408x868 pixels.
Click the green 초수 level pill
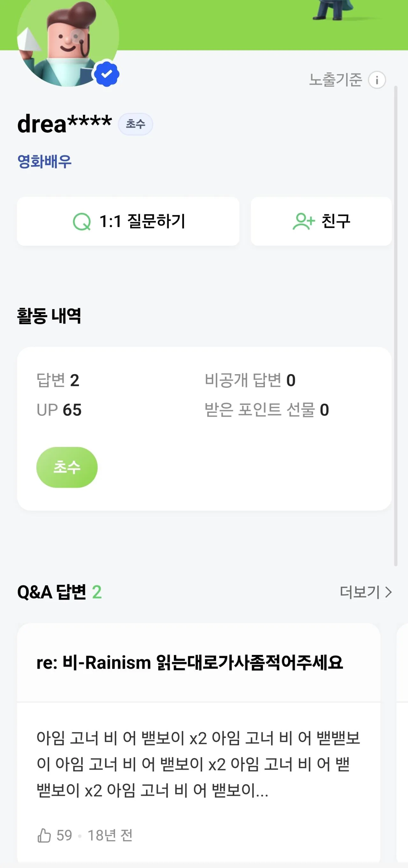pyautogui.click(x=67, y=467)
